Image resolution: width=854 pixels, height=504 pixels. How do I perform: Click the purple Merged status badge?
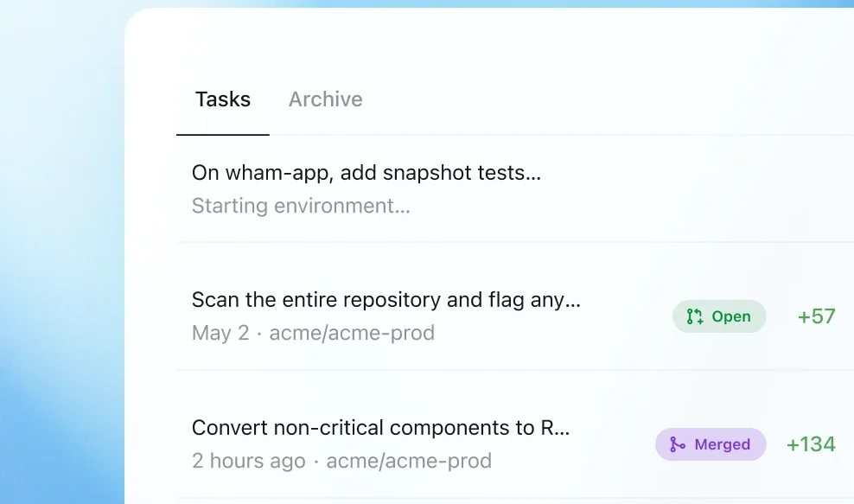point(711,444)
